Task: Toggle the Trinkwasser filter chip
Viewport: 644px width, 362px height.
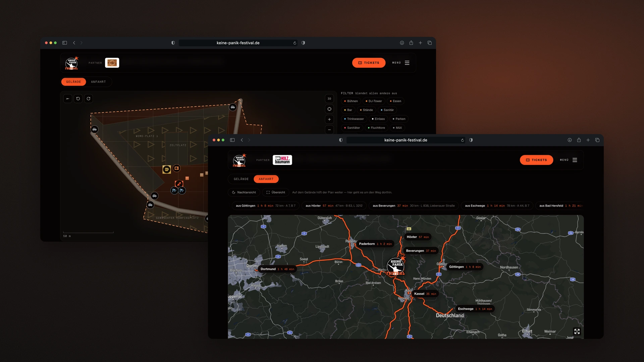Action: click(354, 119)
